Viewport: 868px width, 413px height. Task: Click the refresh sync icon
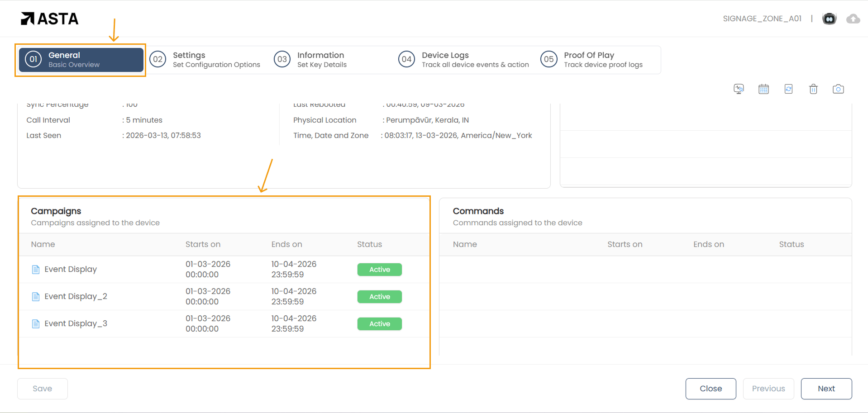(788, 89)
